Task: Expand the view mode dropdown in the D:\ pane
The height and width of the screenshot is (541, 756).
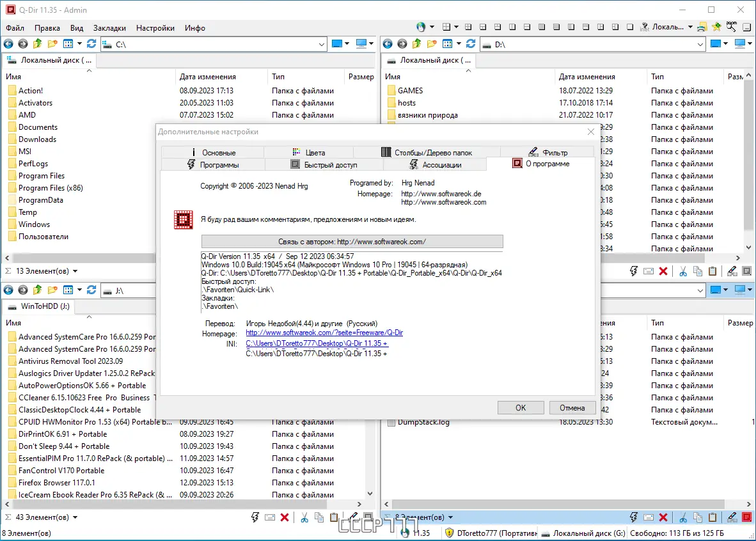Action: tap(459, 44)
